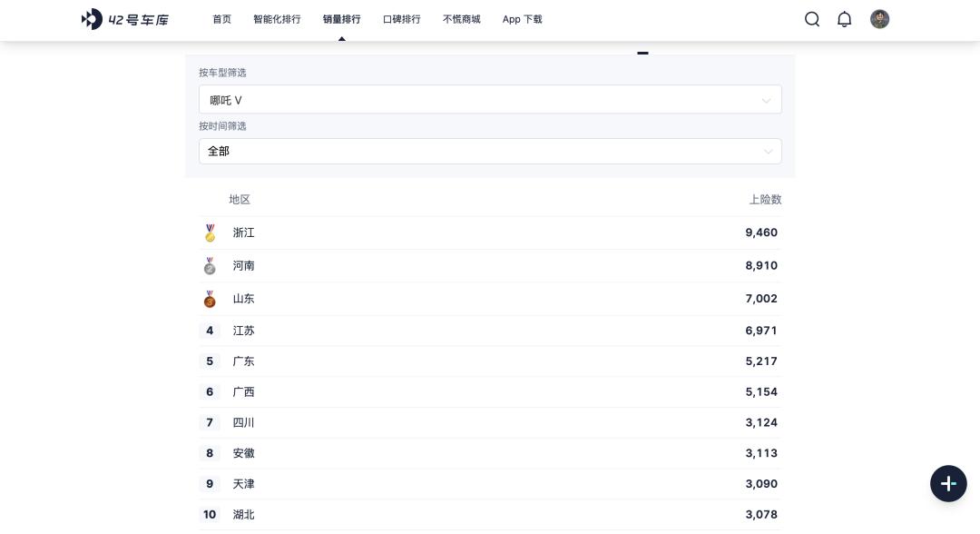The height and width of the screenshot is (534, 980).
Task: Click the silver medal icon for 河南
Action: pos(210,266)
